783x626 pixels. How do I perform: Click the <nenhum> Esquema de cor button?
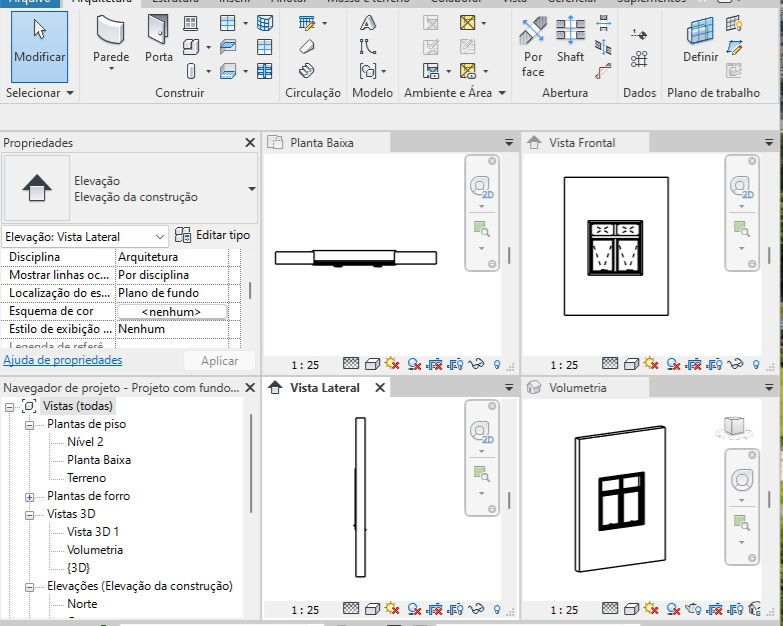coord(171,312)
